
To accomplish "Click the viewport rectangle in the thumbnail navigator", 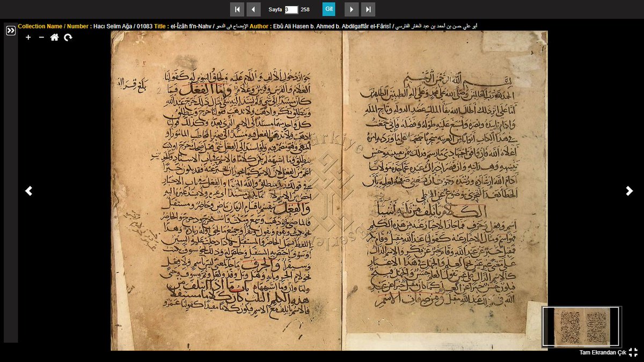I will (x=580, y=326).
